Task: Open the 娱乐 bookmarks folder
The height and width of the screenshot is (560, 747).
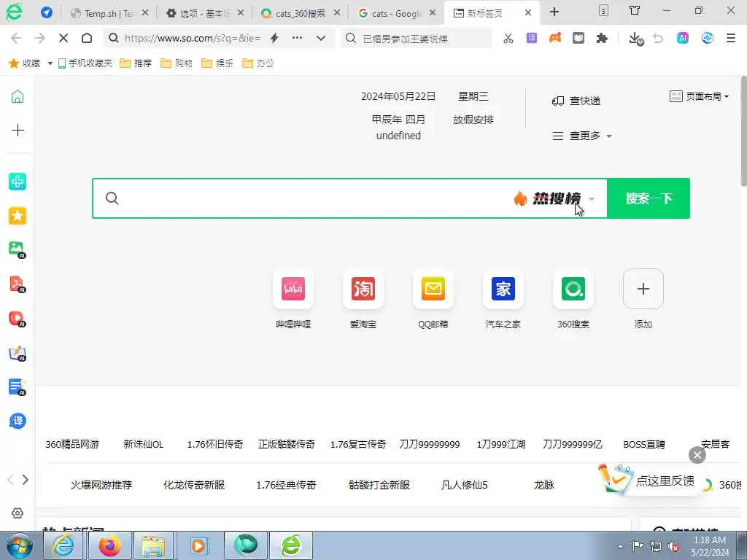Action: [x=217, y=63]
